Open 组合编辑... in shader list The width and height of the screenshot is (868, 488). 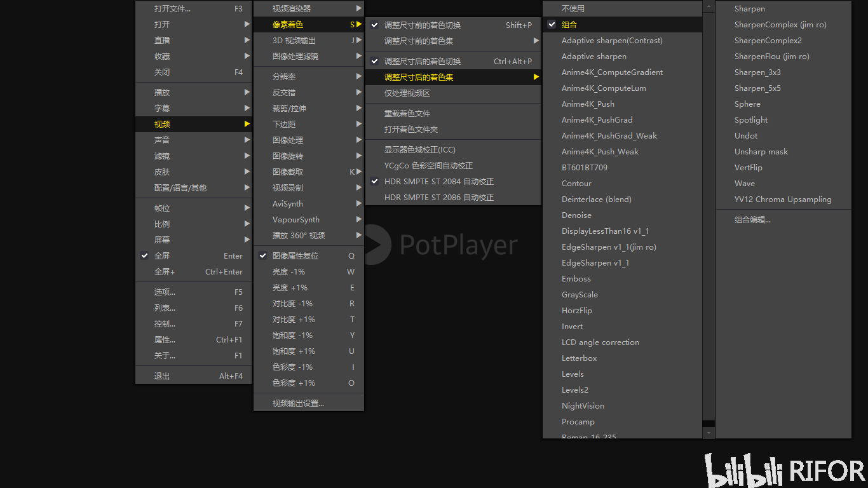coord(783,219)
